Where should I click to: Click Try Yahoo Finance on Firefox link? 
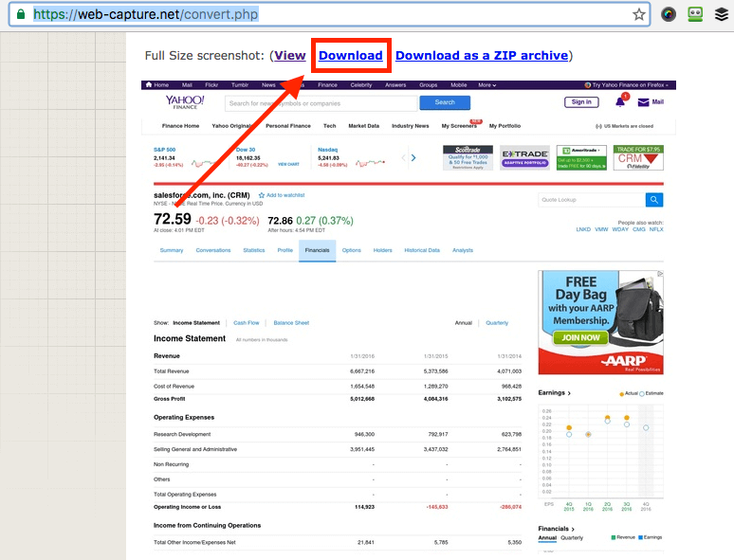tap(626, 85)
